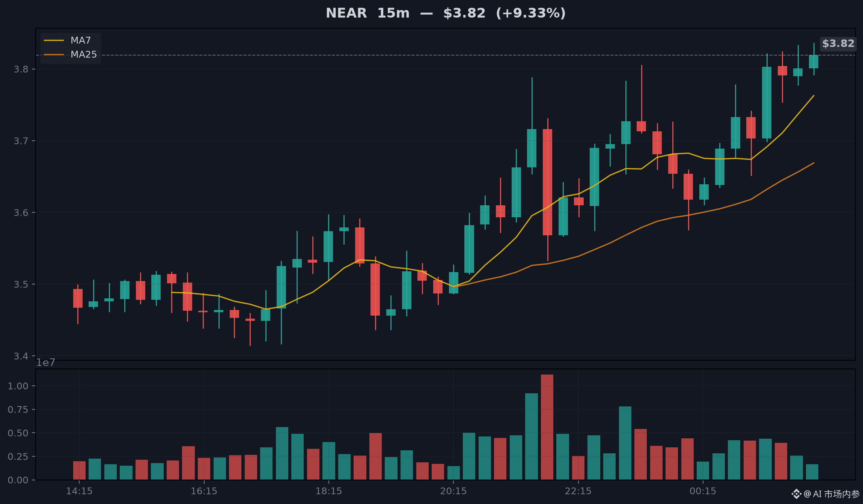
Task: Click the last green candlestick near $3.82
Action: point(813,61)
